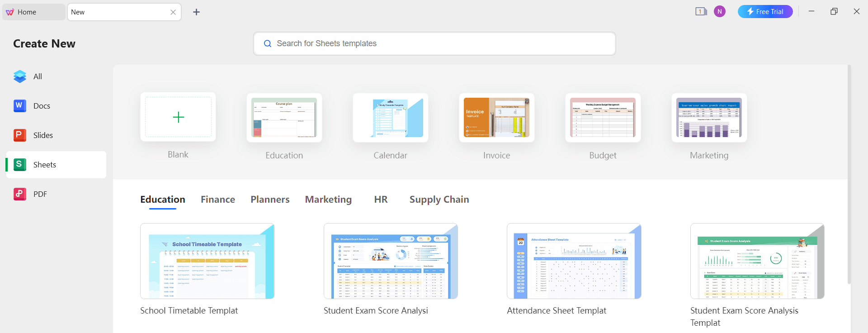Open the Supply Chain tab
The image size is (868, 333).
[x=439, y=200]
